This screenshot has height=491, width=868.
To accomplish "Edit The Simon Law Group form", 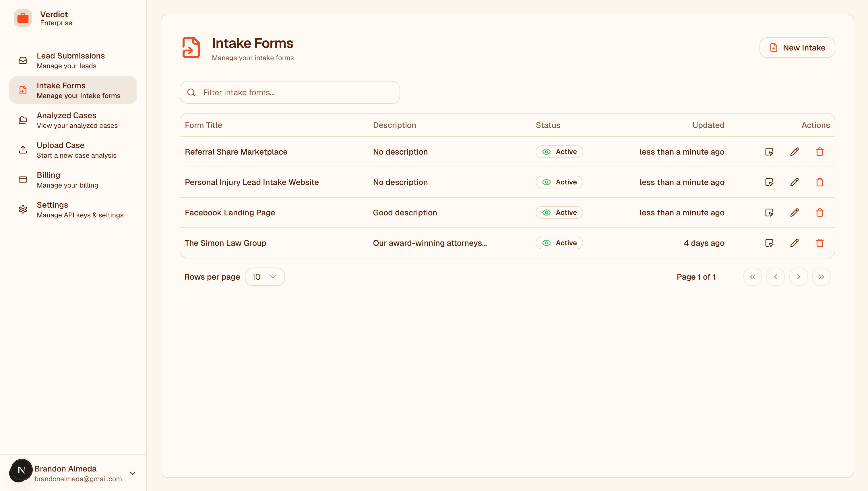I will click(795, 243).
